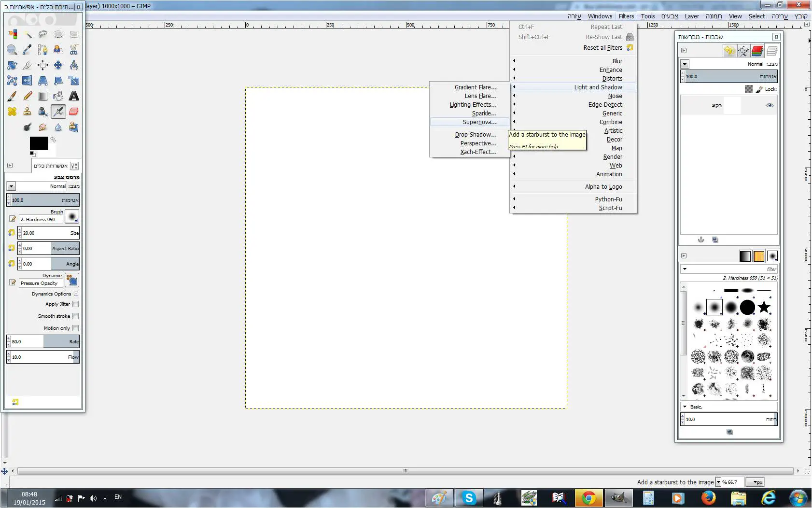Screen dimensions: 812x508
Task: Open the layer Mode dropdown in Layers panel
Action: coord(685,64)
